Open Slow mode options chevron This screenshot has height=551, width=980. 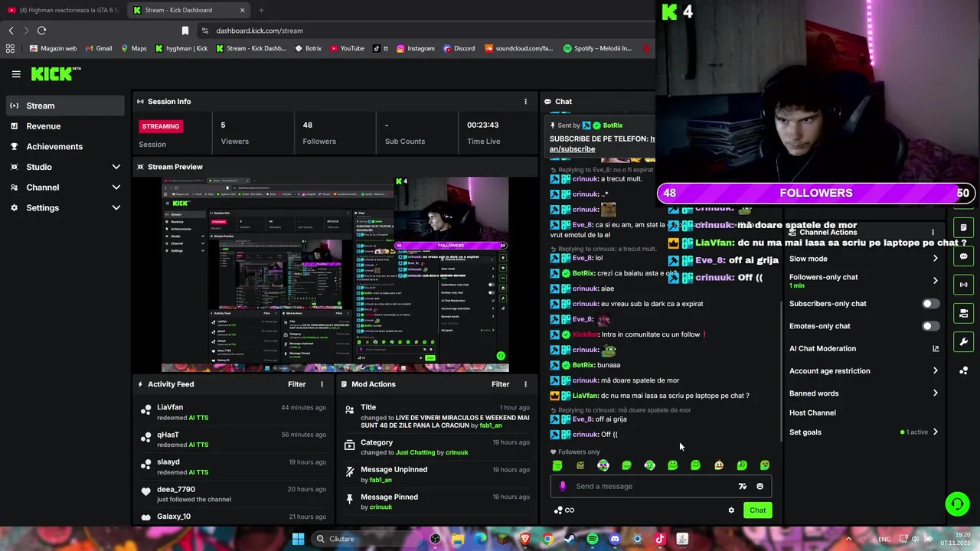pos(935,259)
